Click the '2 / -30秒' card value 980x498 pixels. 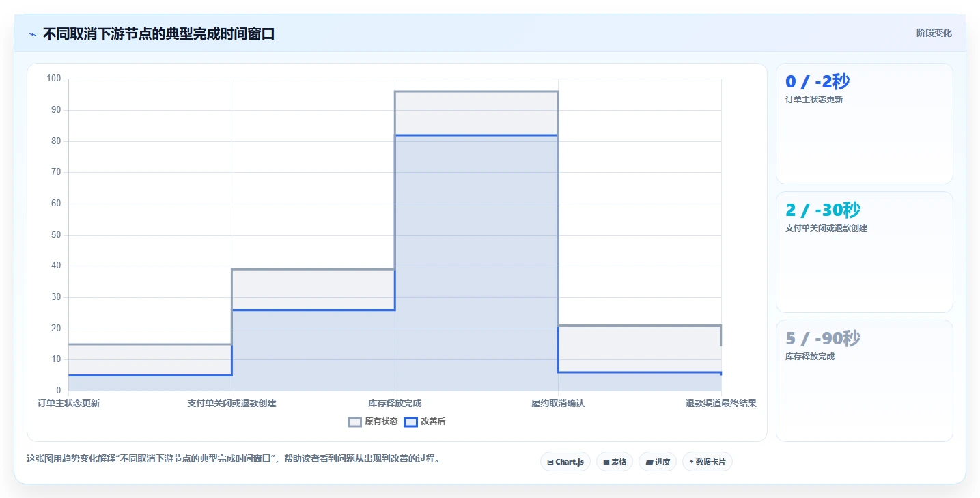pyautogui.click(x=824, y=210)
